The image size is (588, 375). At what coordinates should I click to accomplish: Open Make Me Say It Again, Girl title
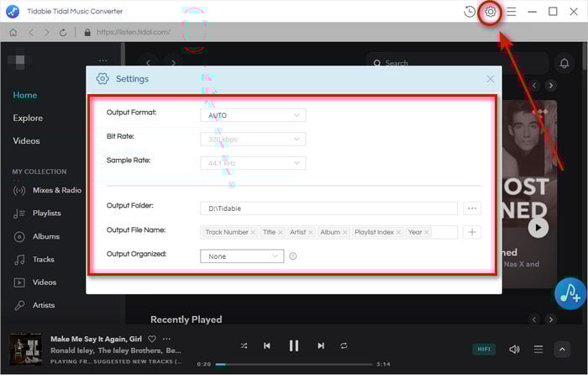pos(96,339)
